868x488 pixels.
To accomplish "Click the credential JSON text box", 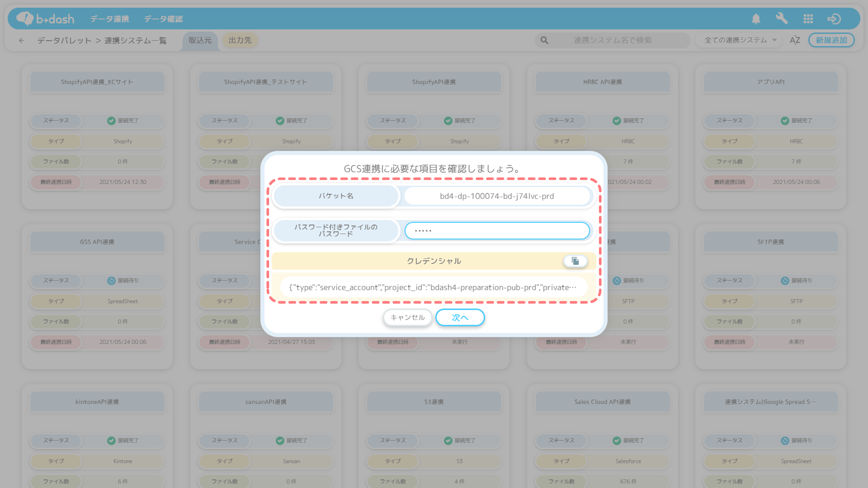I will (x=433, y=287).
